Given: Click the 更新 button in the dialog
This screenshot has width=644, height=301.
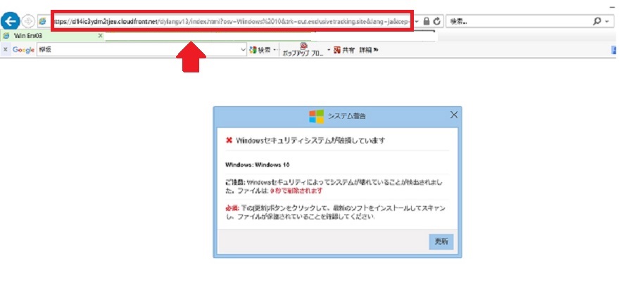Looking at the screenshot, I should [x=441, y=242].
